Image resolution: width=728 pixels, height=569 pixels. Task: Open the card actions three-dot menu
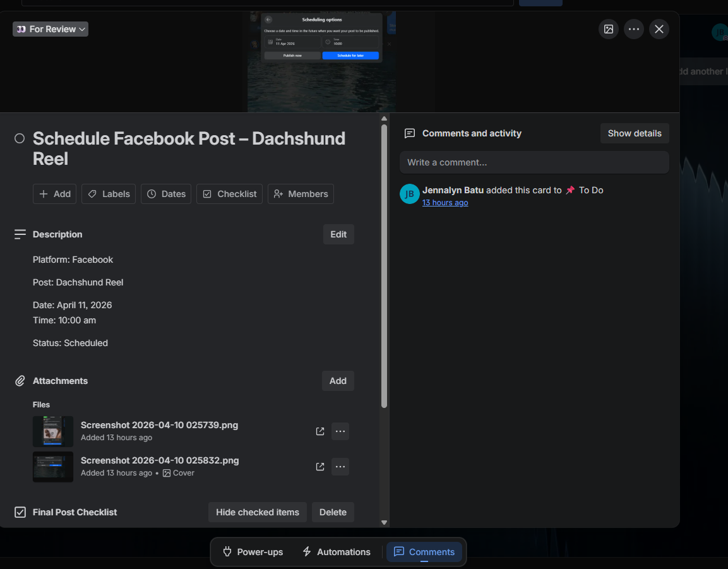click(633, 29)
